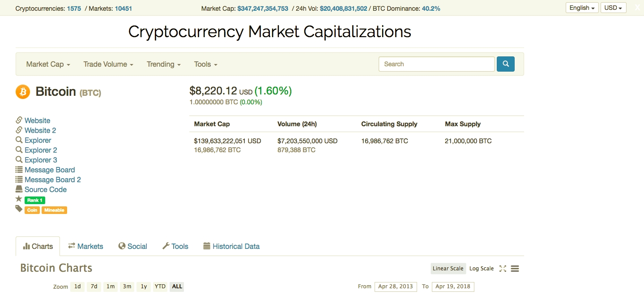
Task: Open the Explorer link
Action: click(x=38, y=140)
